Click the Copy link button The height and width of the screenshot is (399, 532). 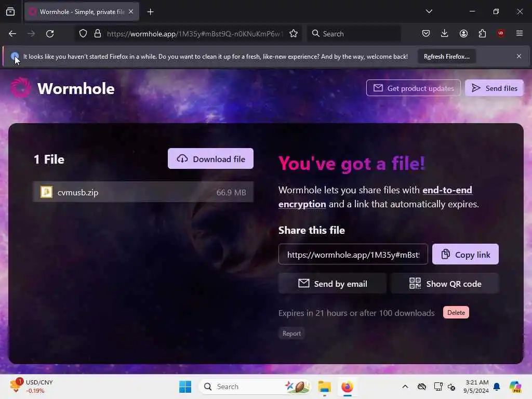(x=465, y=255)
